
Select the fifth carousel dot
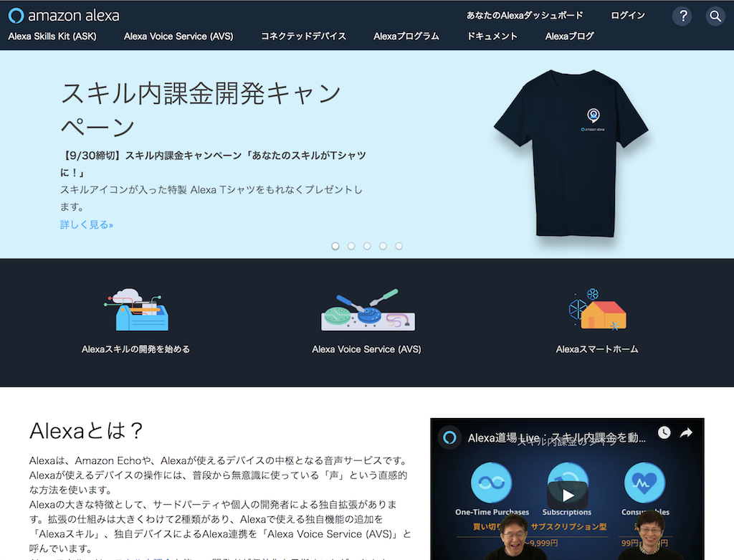(x=399, y=246)
